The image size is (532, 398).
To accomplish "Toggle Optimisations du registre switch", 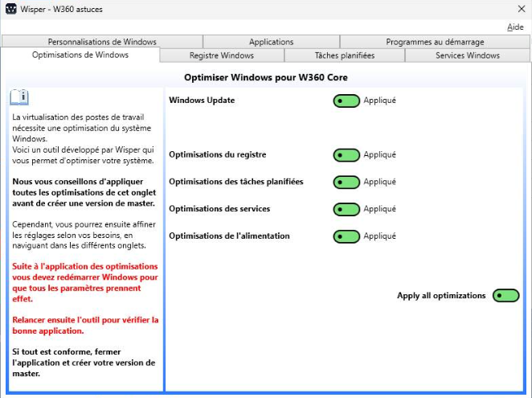I will pyautogui.click(x=346, y=155).
